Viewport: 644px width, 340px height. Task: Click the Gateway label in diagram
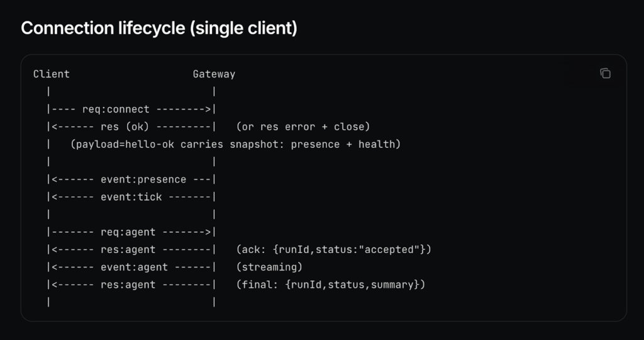coord(214,74)
